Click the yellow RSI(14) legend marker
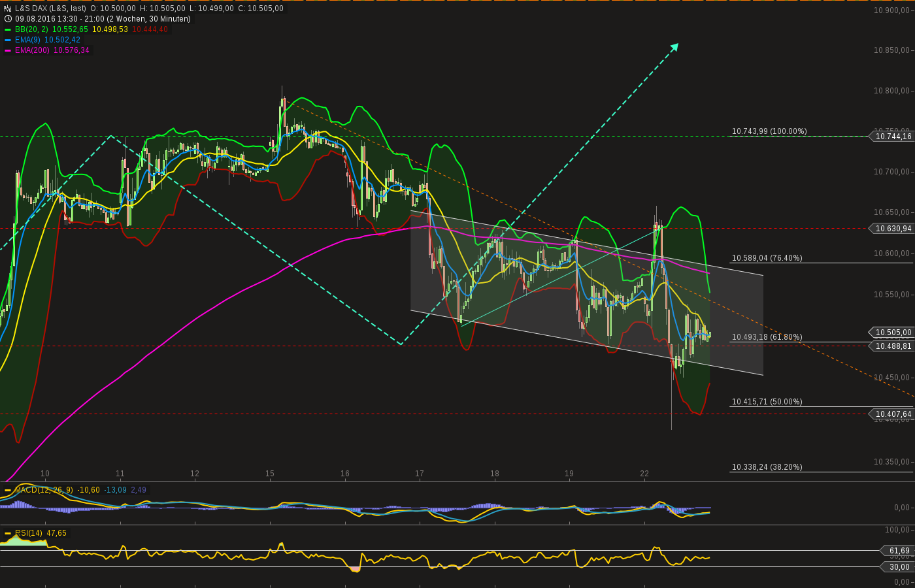This screenshot has width=915, height=588. click(8, 533)
